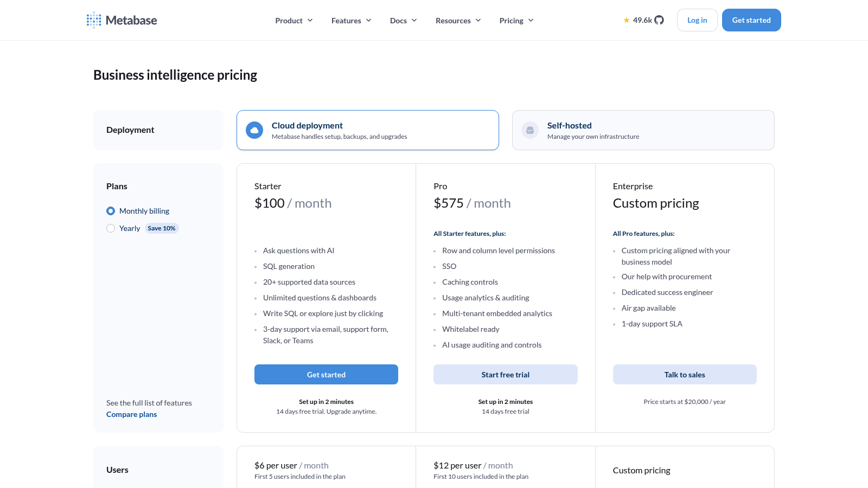Image resolution: width=868 pixels, height=488 pixels.
Task: Click Enterprise Custom pricing heading
Action: pyautogui.click(x=656, y=203)
